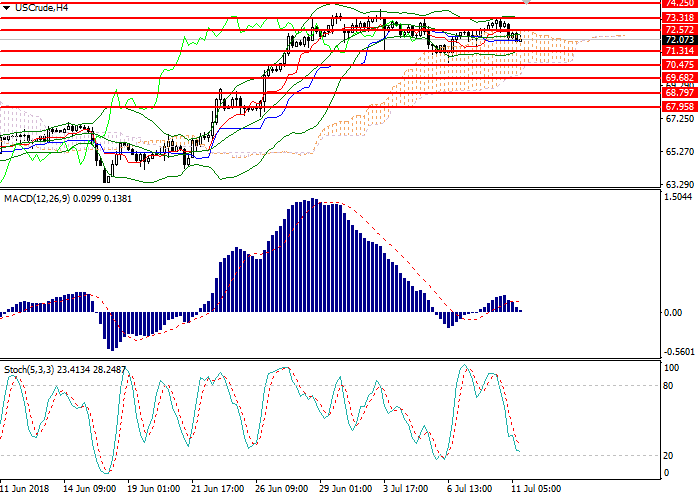Open the USCrude,H4 chart dropdown arrow
The width and height of the screenshot is (700, 500).
pos(6,8)
